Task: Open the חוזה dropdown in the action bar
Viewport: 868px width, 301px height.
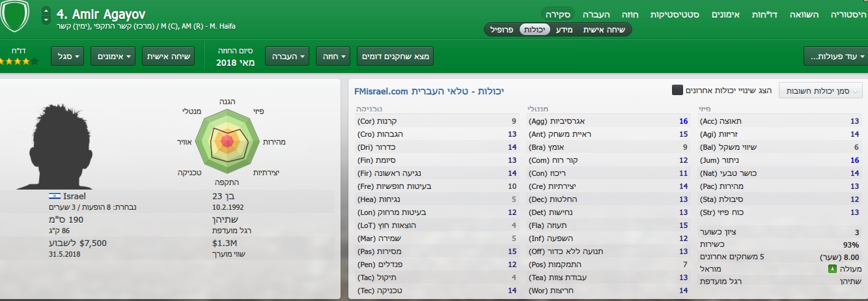Action: pyautogui.click(x=332, y=57)
